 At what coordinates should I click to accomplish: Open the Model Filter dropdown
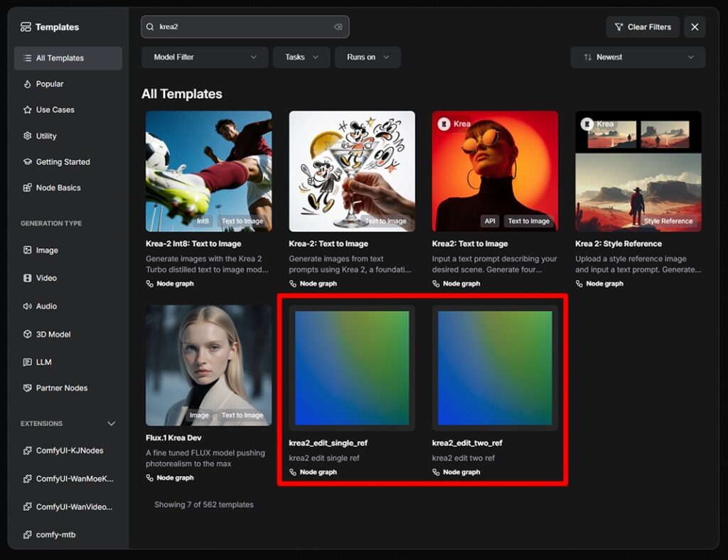[205, 57]
